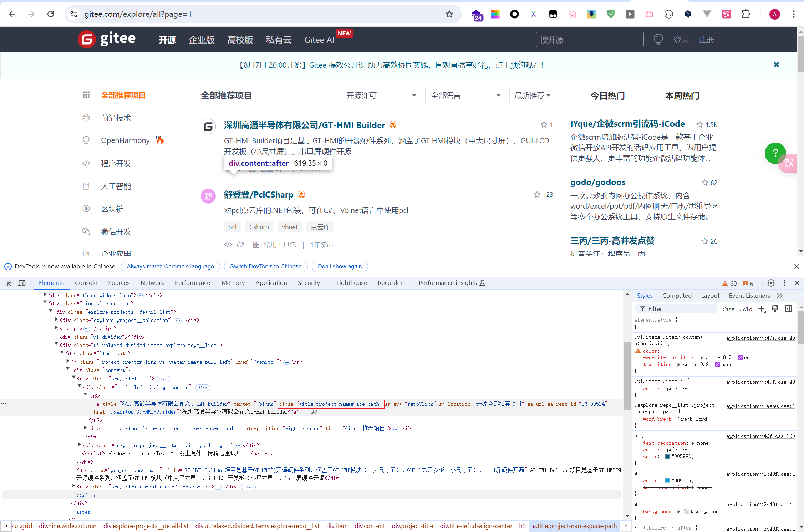Bookmark this page with the star icon
The image size is (804, 532).
click(x=449, y=14)
